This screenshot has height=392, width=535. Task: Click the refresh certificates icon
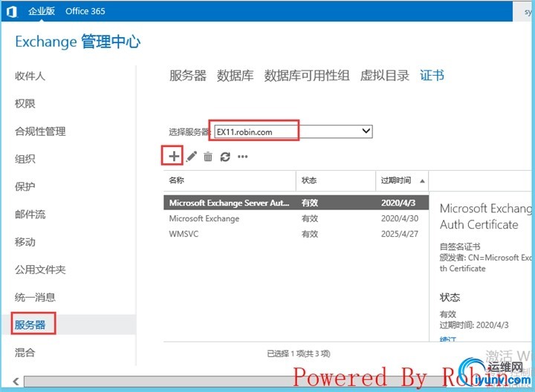tap(225, 157)
